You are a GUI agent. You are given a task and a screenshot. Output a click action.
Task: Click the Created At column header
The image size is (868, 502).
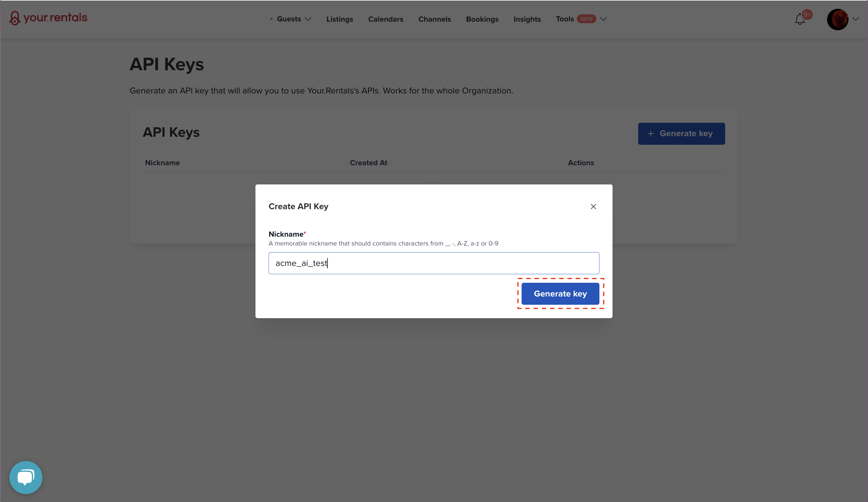[x=369, y=163]
